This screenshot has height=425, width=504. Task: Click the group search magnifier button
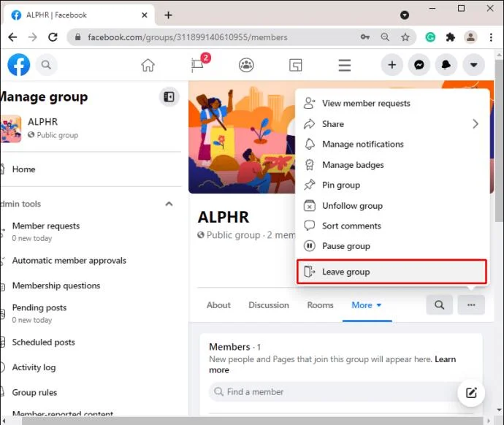pos(440,305)
